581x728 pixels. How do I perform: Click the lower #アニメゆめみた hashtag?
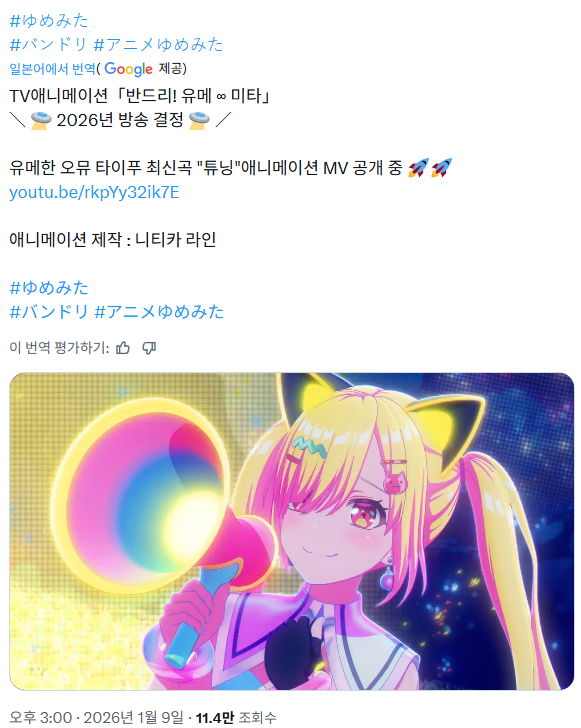(158, 312)
